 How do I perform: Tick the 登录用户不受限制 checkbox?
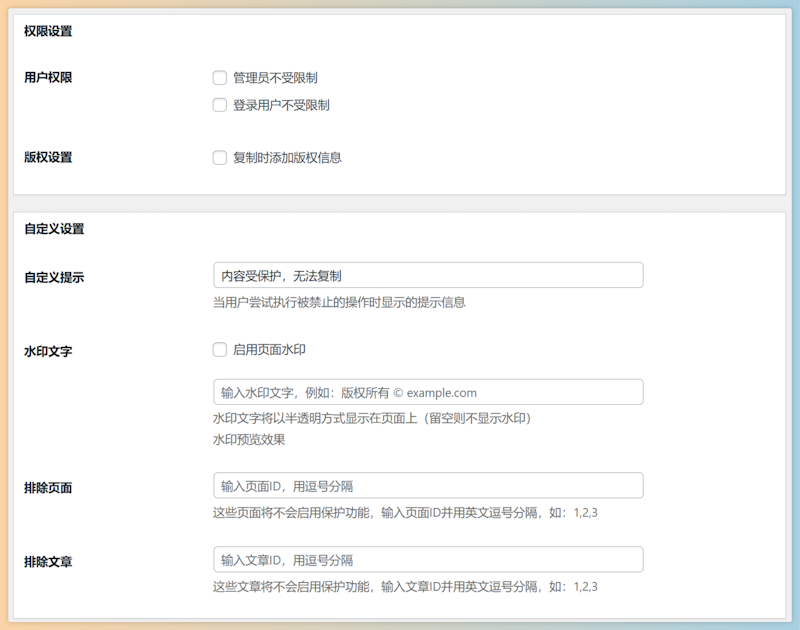coord(220,105)
